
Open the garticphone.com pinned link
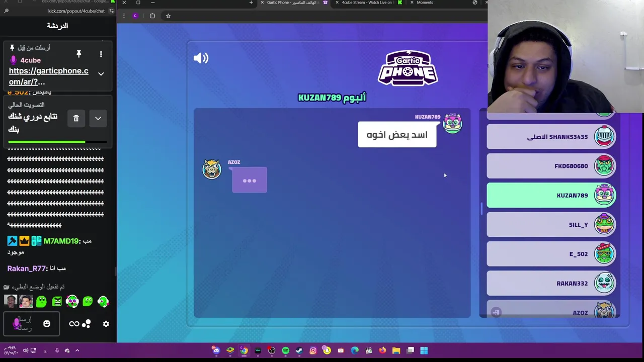pyautogui.click(x=48, y=76)
